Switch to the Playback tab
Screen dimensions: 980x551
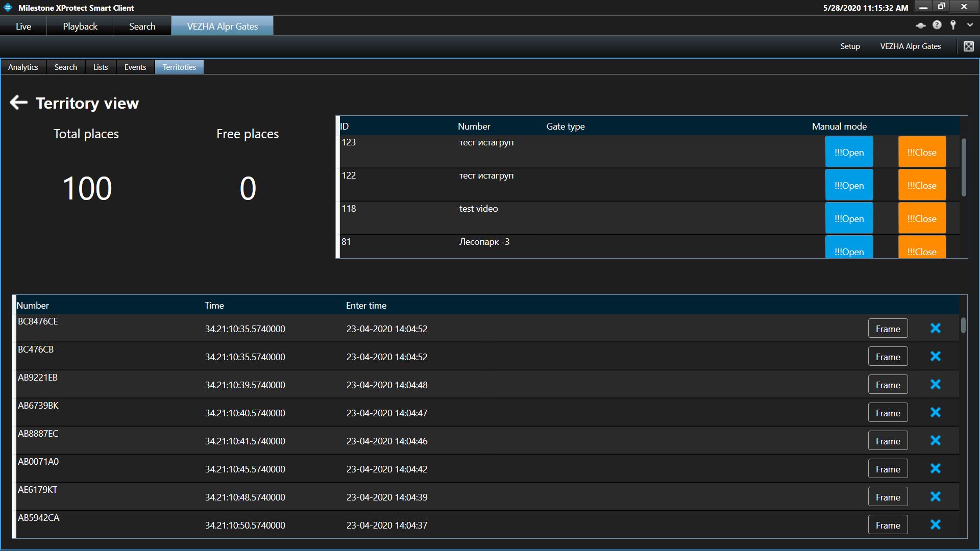[80, 26]
